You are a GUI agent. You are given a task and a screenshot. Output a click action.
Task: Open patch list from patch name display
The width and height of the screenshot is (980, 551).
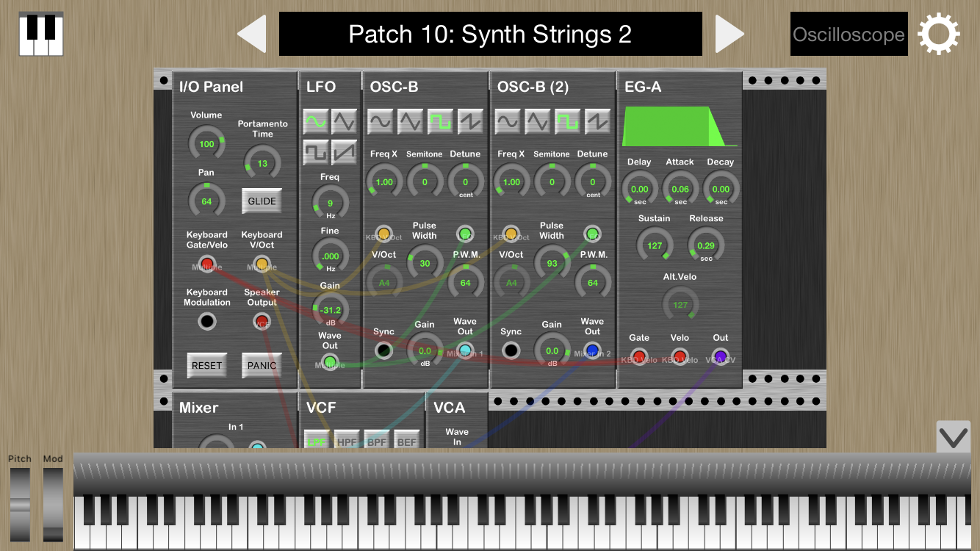coord(490,34)
